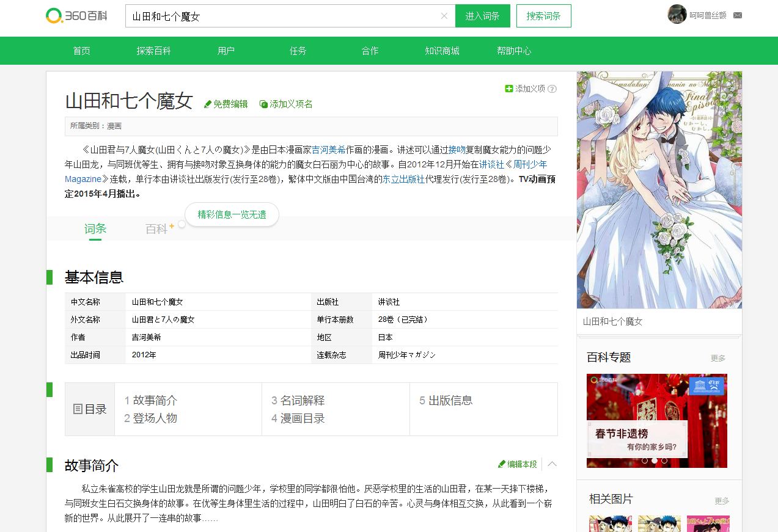Jump to 5 出版信息 in the contents
This screenshot has width=778, height=532.
pos(446,401)
